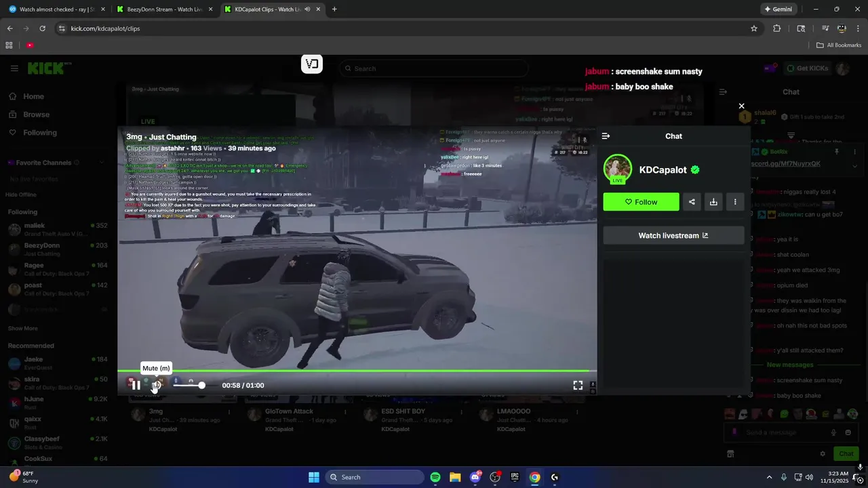Open chat settings gear

pos(823,453)
